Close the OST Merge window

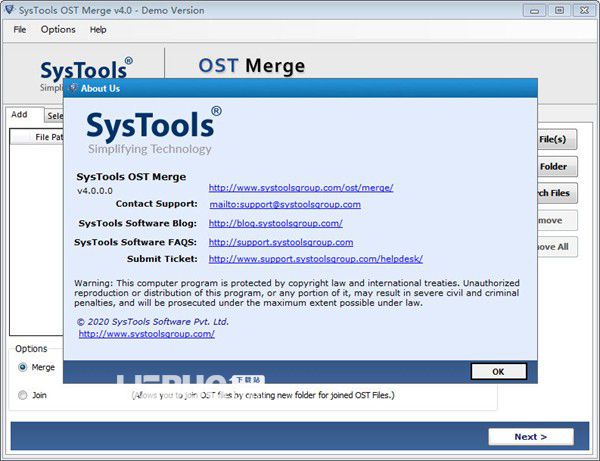[x=584, y=10]
